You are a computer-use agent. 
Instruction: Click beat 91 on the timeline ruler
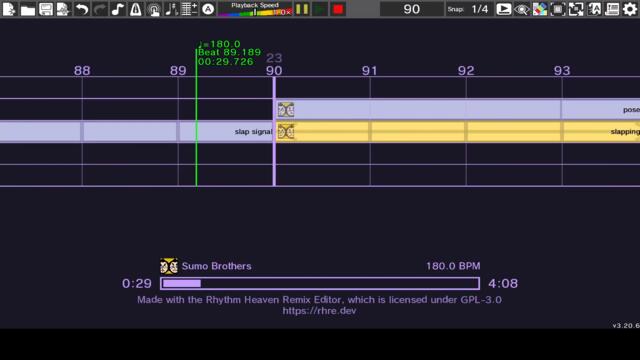(370, 71)
